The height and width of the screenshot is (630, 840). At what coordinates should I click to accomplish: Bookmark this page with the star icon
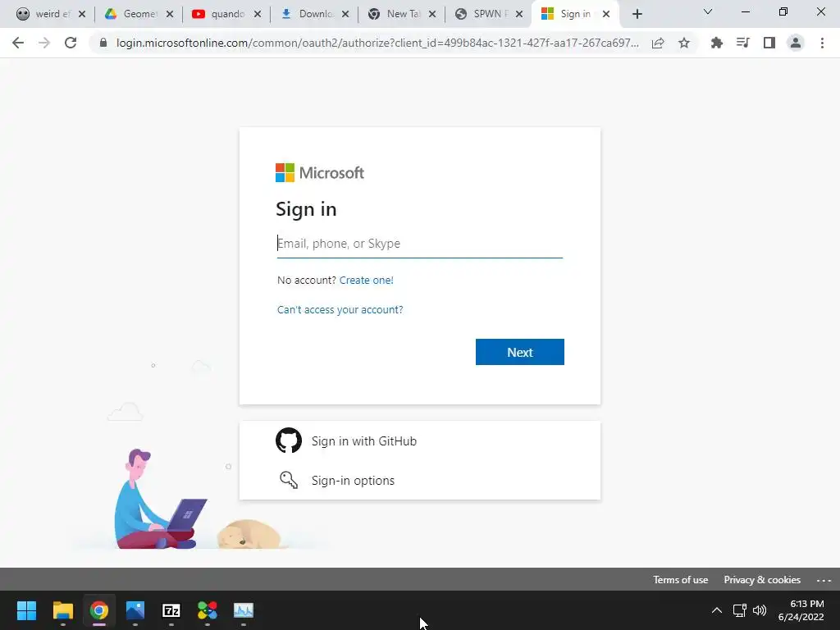(x=684, y=43)
